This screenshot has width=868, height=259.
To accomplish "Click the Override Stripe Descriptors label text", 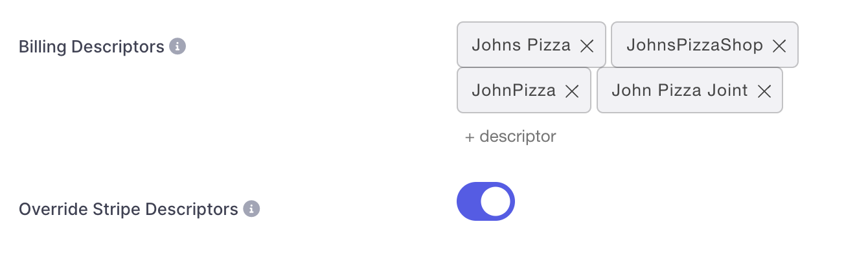I will pos(128,209).
